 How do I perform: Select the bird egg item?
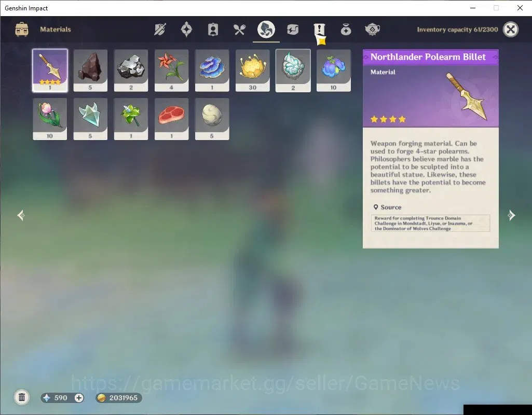click(212, 119)
